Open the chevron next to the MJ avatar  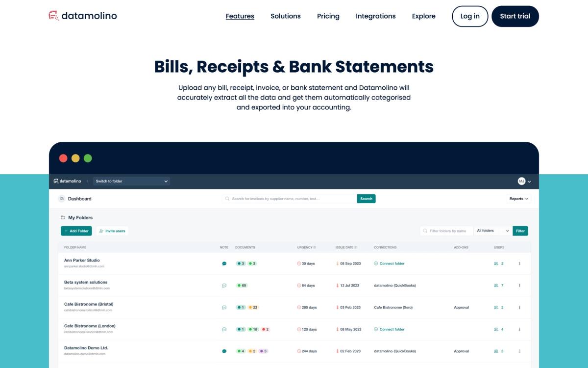coord(529,182)
